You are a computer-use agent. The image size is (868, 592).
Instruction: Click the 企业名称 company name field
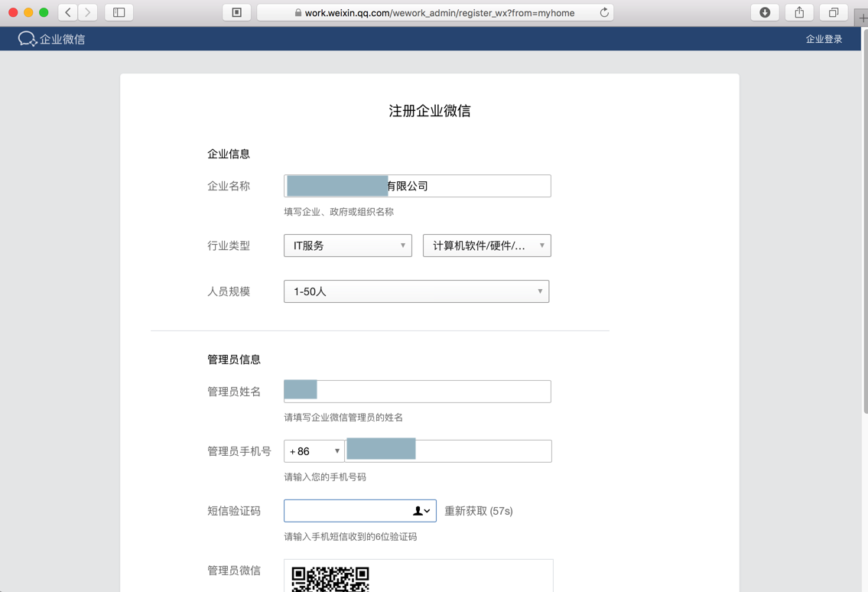[467, 186]
